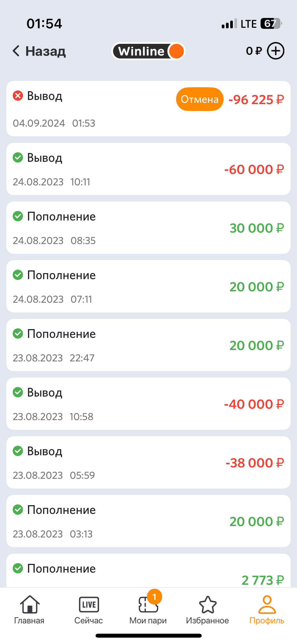Open the -40 000 ₽ withdrawal entry
Image resolution: width=297 pixels, height=644 pixels.
click(x=148, y=404)
